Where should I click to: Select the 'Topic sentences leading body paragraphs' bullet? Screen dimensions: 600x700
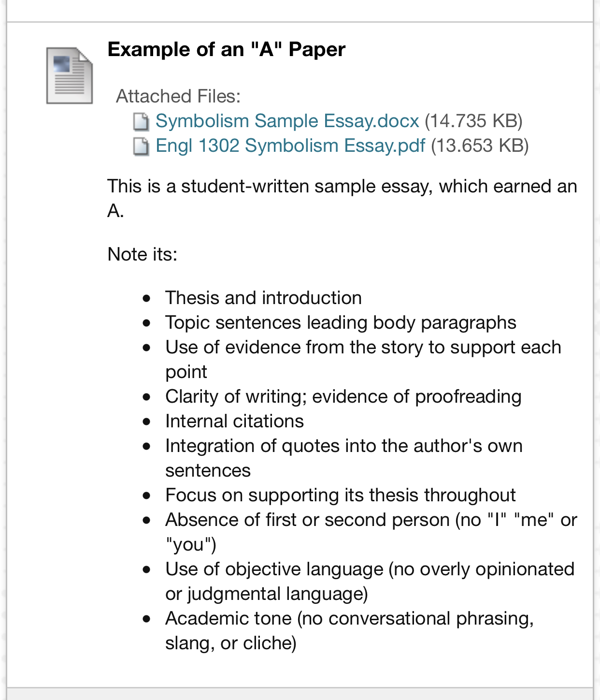tap(341, 322)
